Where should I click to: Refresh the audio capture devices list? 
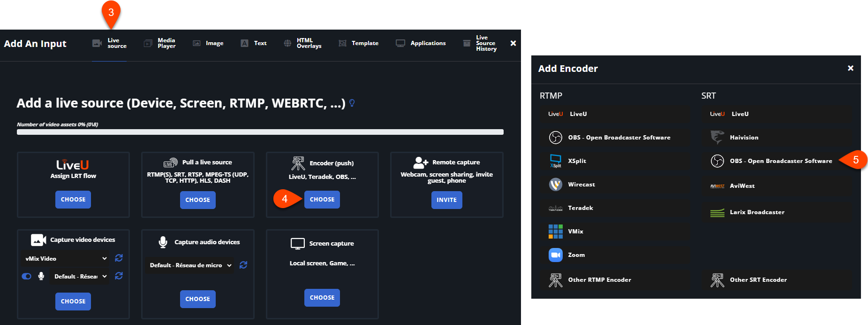243,265
